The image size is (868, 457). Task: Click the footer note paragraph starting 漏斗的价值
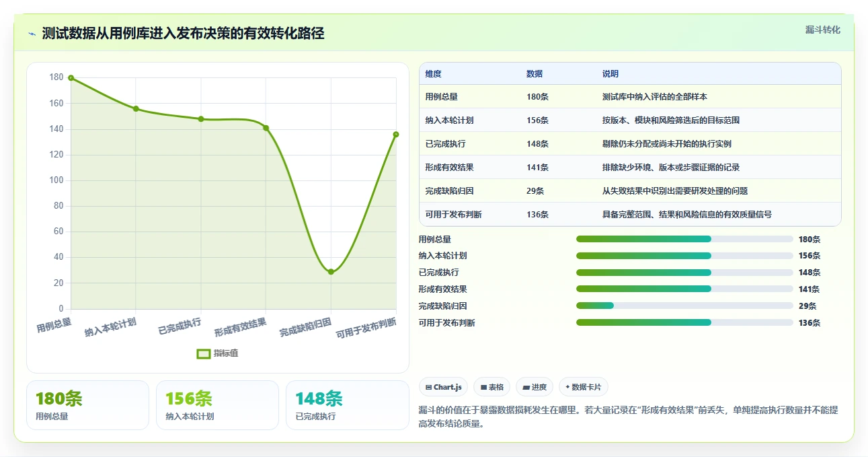(x=628, y=417)
